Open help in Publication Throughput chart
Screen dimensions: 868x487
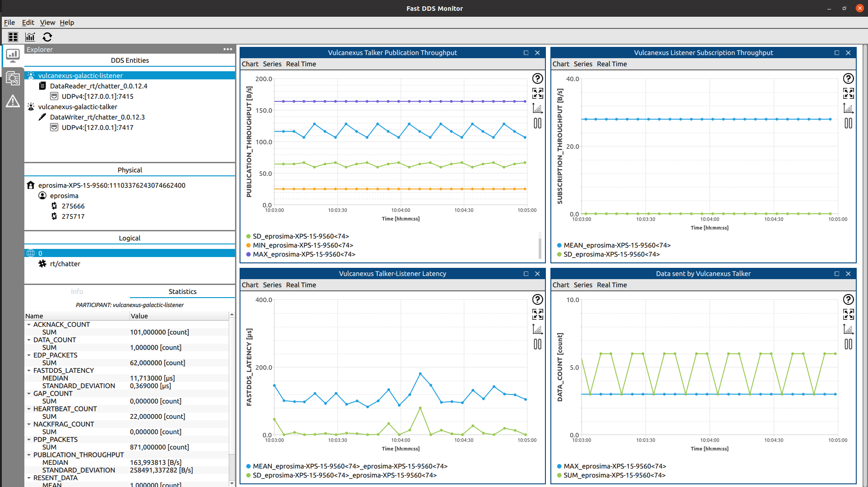pyautogui.click(x=537, y=78)
